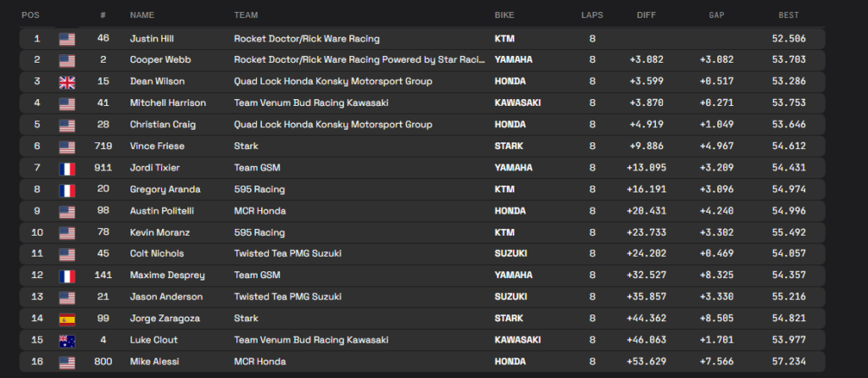Click the US flag next to Mike Alessi
This screenshot has width=868, height=378.
tap(67, 363)
